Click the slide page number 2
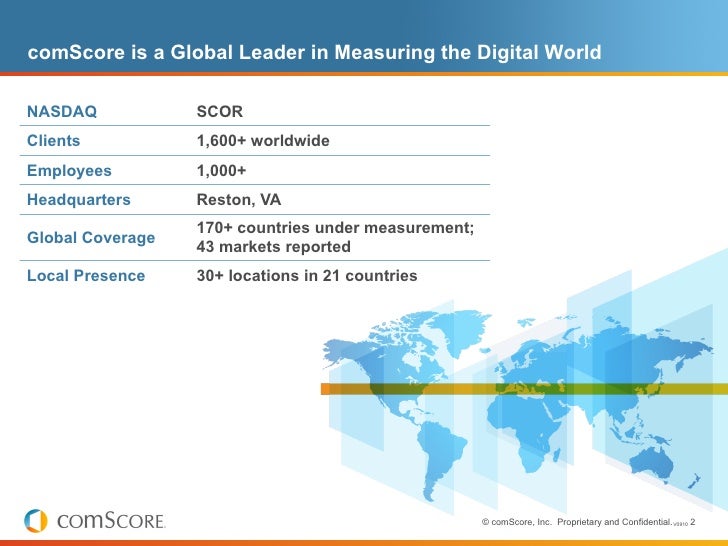 tap(692, 522)
